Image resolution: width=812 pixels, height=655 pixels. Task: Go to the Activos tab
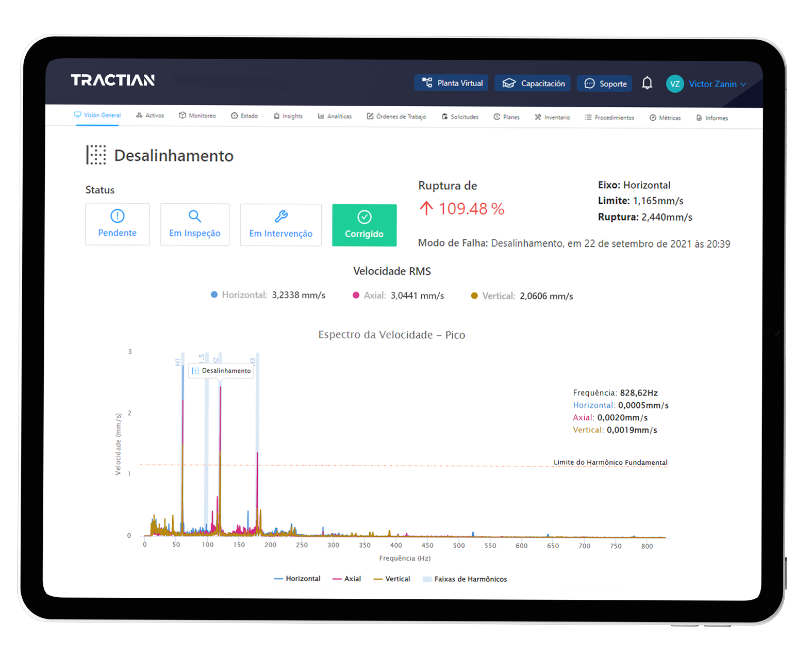click(150, 116)
